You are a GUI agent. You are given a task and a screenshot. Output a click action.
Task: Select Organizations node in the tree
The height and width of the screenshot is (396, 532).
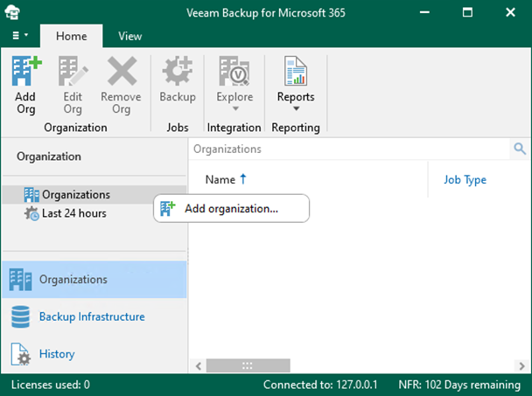point(75,194)
